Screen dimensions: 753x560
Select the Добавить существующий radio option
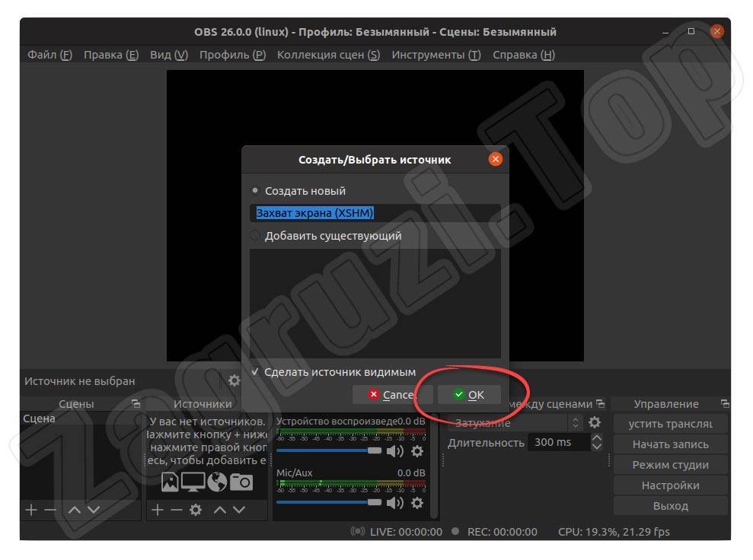point(255,235)
